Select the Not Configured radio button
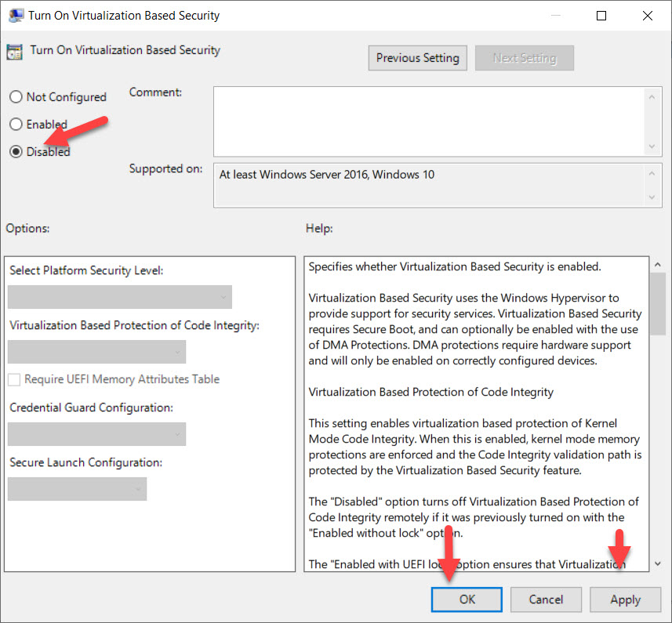Image resolution: width=672 pixels, height=623 pixels. point(16,97)
